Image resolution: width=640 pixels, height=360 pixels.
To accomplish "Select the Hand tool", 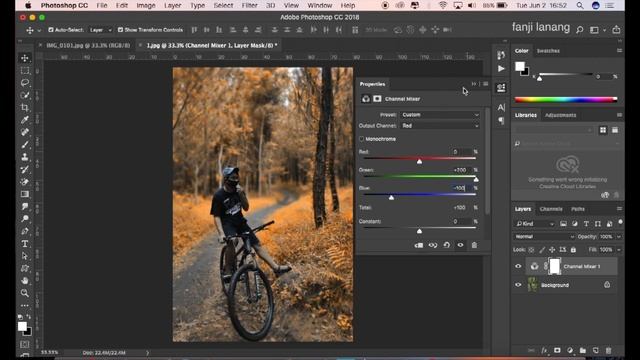I will coord(25,281).
